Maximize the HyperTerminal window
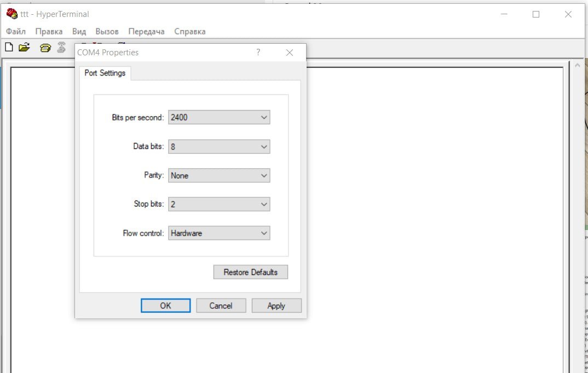Screen dimensions: 588x373 pos(536,15)
